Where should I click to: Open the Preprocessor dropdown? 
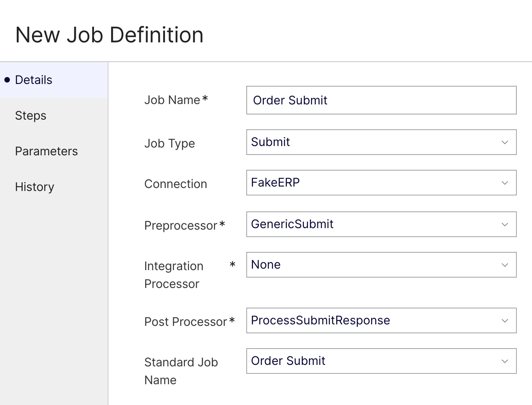(x=381, y=224)
